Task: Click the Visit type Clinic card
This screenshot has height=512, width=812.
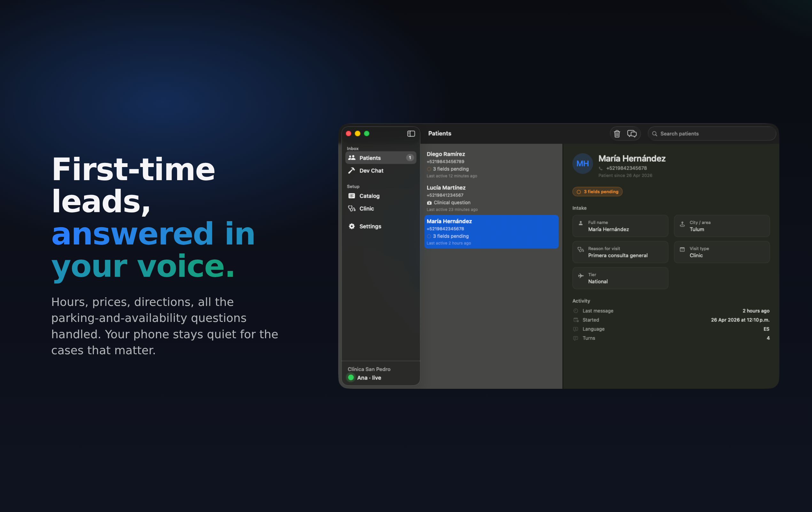Action: tap(721, 252)
